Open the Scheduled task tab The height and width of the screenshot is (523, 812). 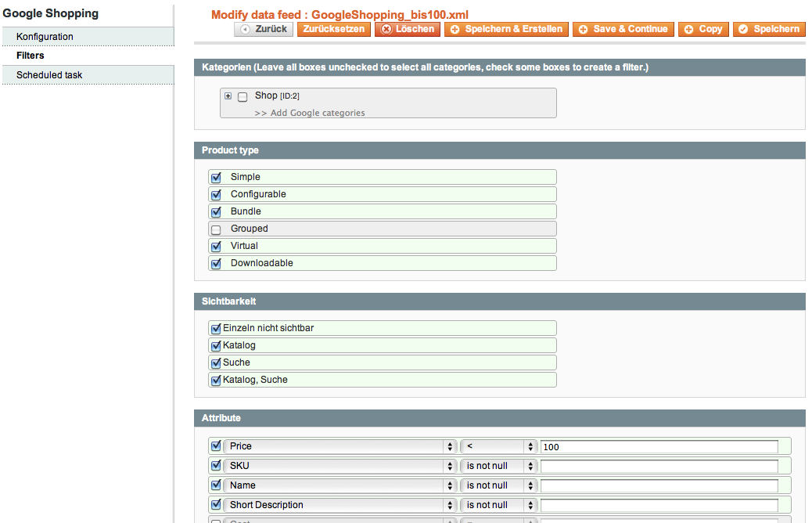click(88, 75)
